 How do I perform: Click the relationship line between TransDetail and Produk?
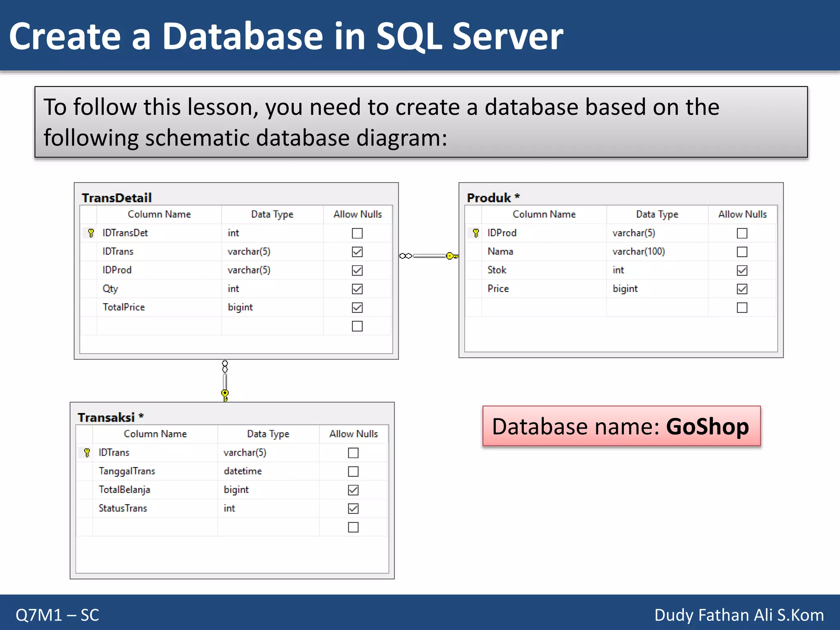click(429, 256)
